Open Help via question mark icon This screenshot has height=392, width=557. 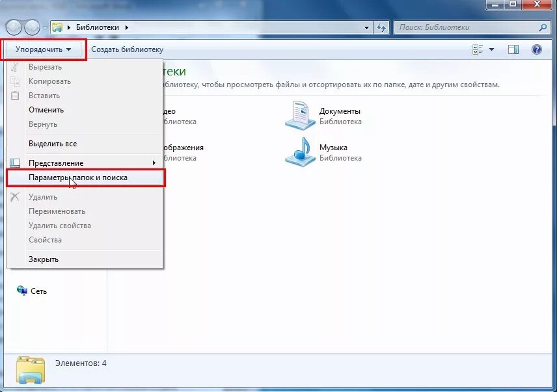(537, 49)
